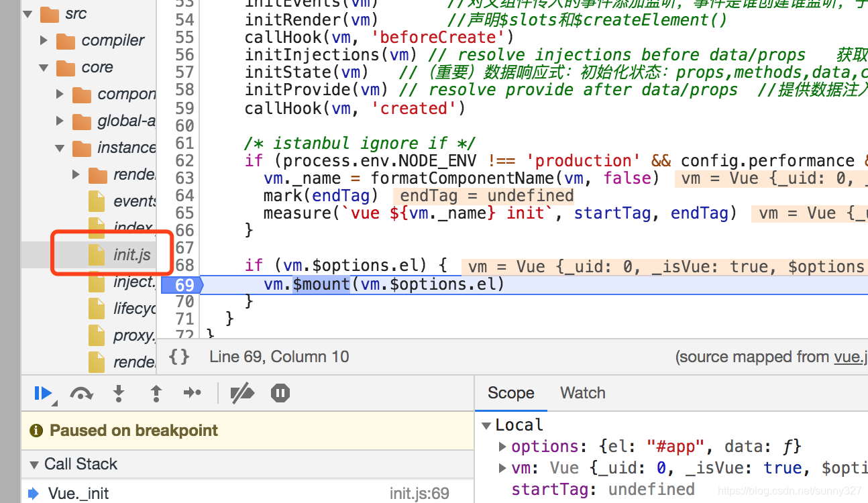Collapse the core folder
The height and width of the screenshot is (503, 868).
[44, 67]
